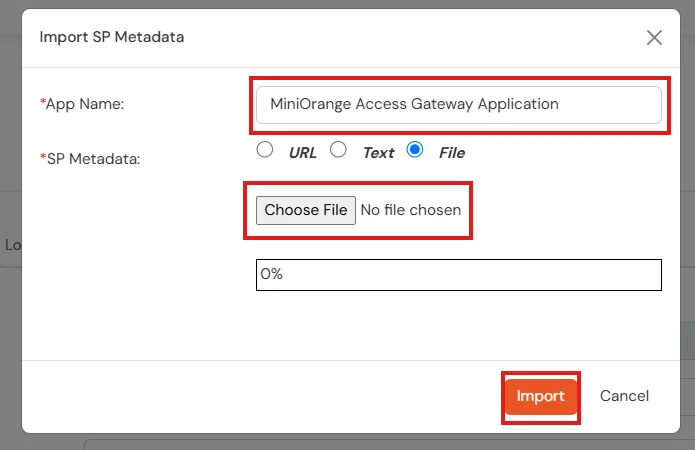Select the File radio button
The image size is (695, 450).
pos(416,150)
